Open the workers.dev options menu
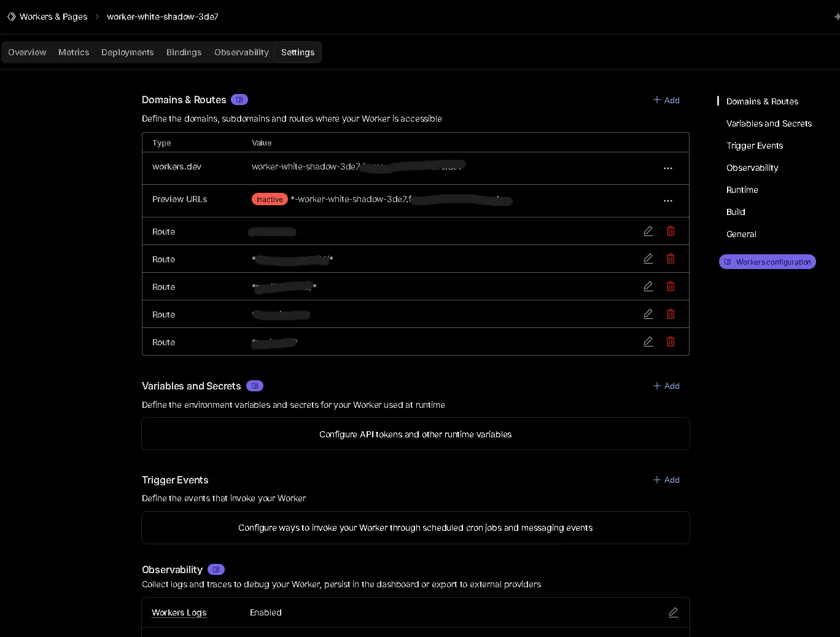This screenshot has width=840, height=637. (667, 168)
